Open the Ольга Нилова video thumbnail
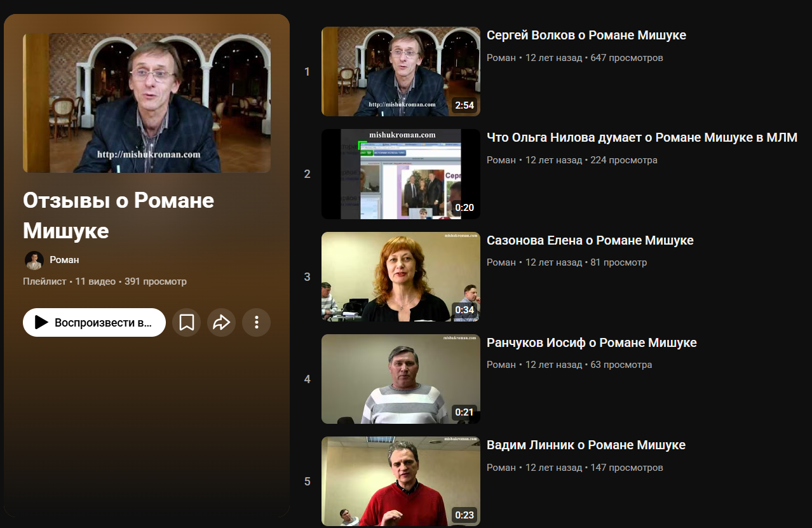812x528 pixels. pyautogui.click(x=400, y=174)
